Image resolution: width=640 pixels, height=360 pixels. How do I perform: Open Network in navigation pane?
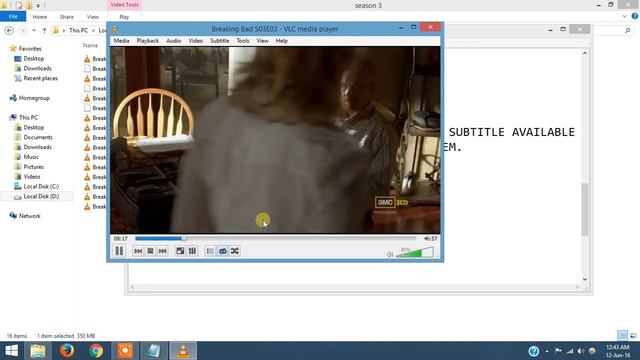pos(29,216)
